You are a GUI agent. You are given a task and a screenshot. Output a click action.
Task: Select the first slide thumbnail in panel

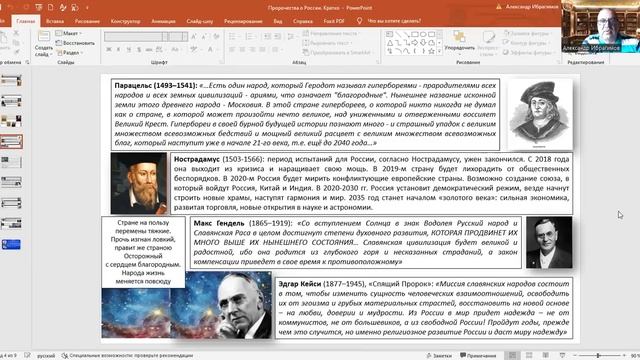(x=11, y=81)
